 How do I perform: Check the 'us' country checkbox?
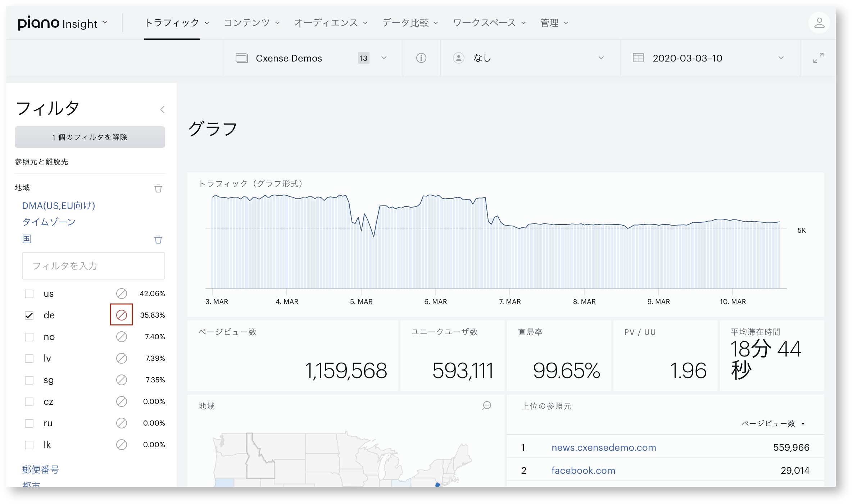click(x=29, y=294)
